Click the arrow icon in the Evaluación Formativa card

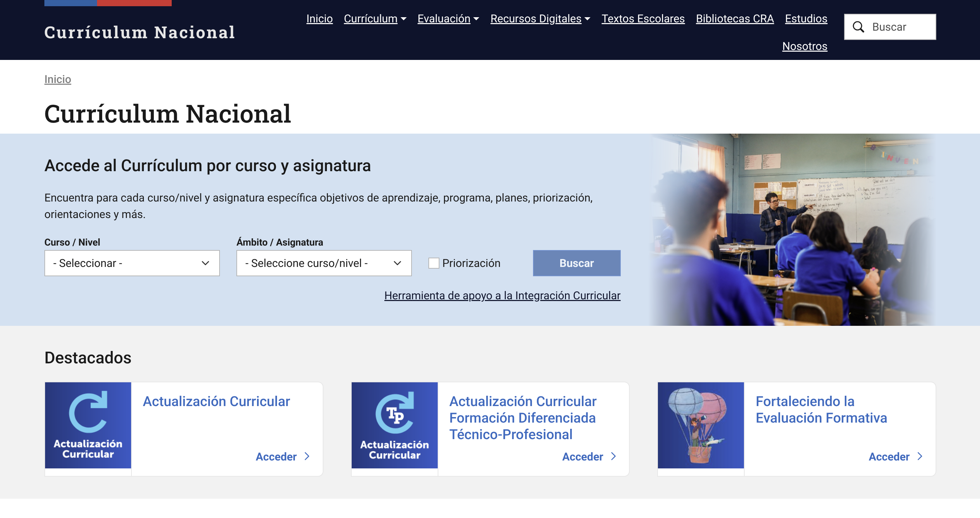[x=920, y=456]
